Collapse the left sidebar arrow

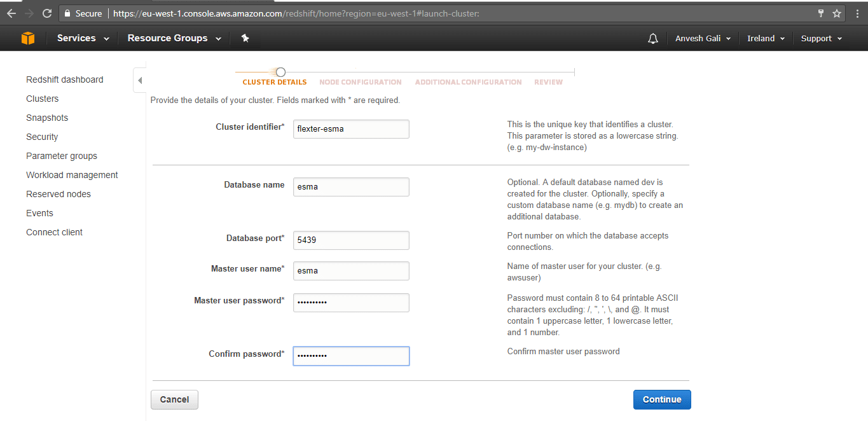pyautogui.click(x=140, y=81)
